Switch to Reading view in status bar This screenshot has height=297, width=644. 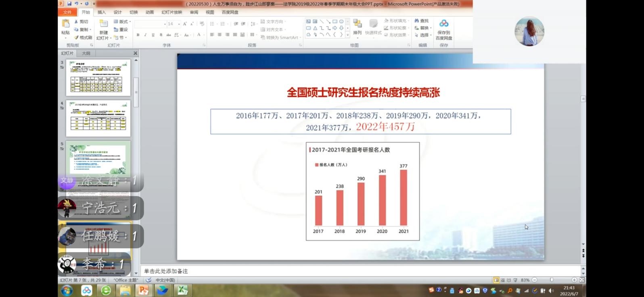pyautogui.click(x=509, y=280)
